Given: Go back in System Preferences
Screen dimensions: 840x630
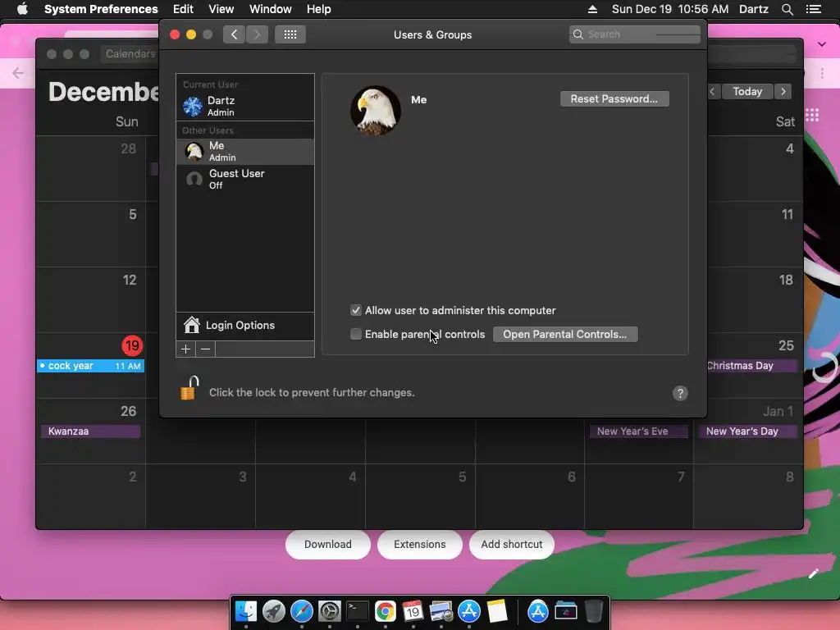Looking at the screenshot, I should point(234,34).
